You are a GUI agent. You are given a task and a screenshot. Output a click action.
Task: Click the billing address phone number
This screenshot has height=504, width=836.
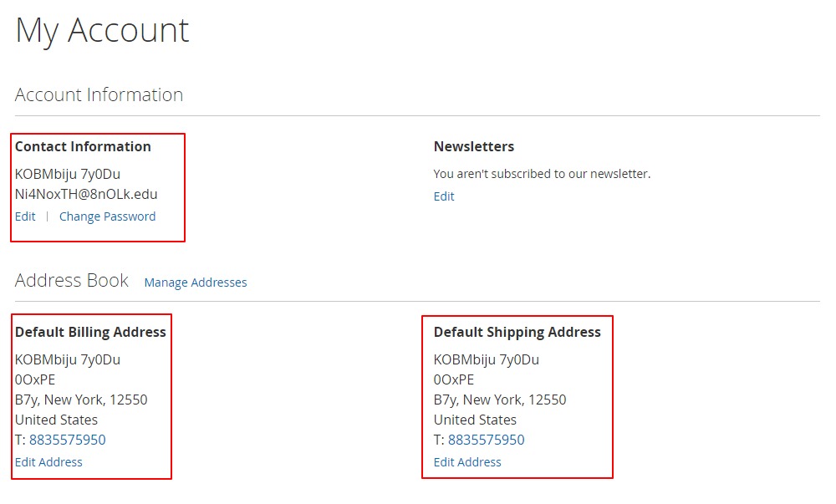point(68,440)
